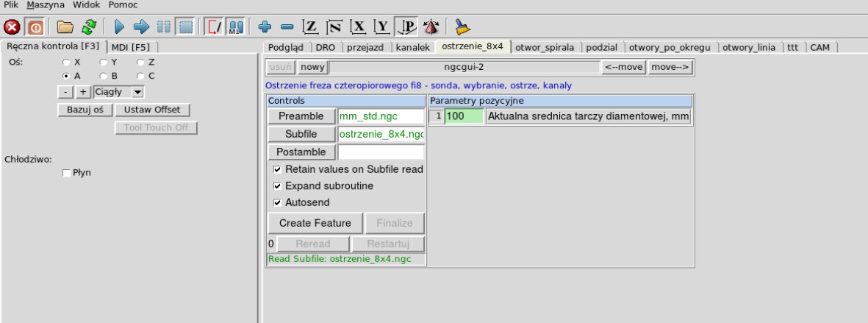Image resolution: width=868 pixels, height=323 pixels.
Task: Open a G-code file with folder icon
Action: pos(65,26)
